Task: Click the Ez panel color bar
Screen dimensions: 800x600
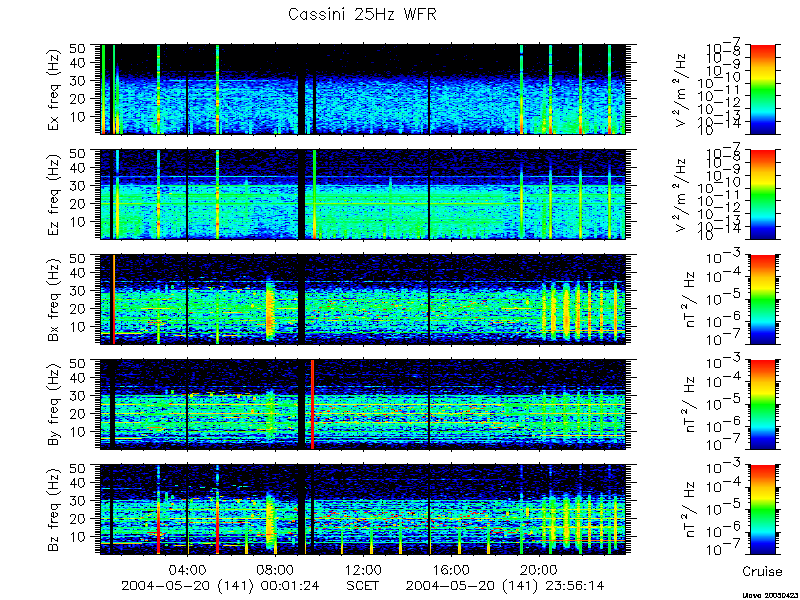Action: [x=762, y=194]
